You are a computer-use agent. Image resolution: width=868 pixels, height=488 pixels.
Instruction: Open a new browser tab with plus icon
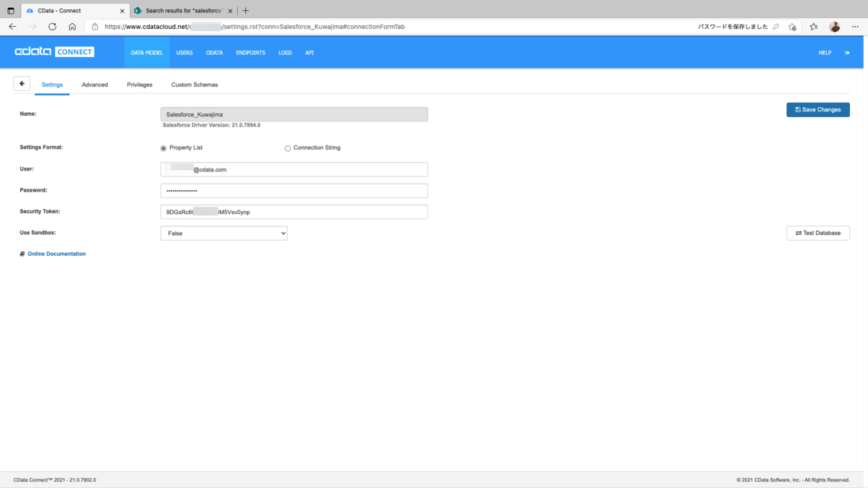(246, 11)
